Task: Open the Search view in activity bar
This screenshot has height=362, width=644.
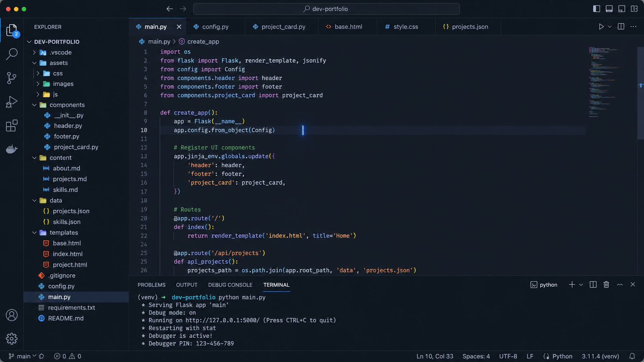Action: 12,54
